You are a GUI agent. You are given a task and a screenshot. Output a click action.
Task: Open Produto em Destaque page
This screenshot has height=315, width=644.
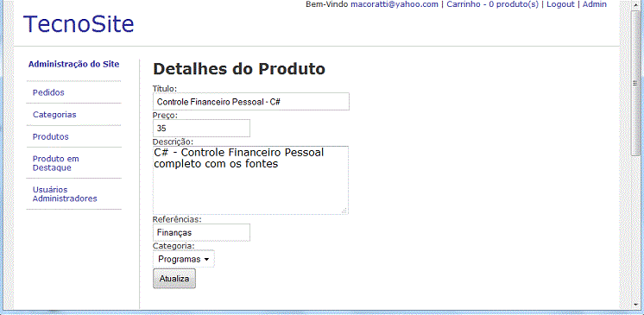[56, 163]
